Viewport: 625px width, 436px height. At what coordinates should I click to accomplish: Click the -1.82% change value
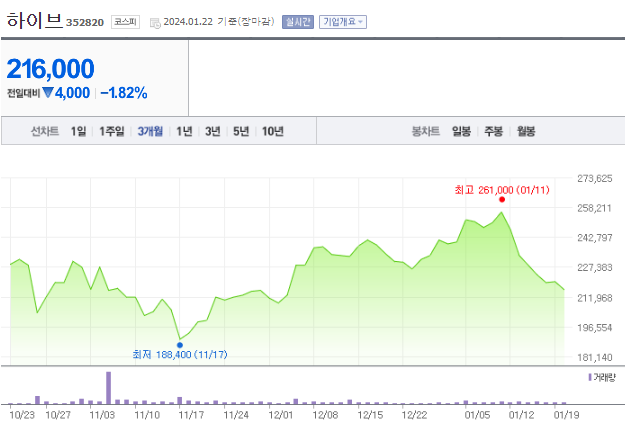click(124, 93)
